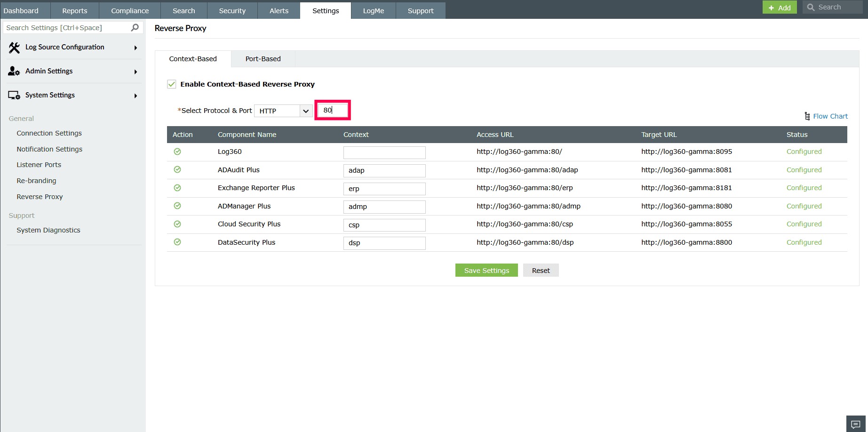Viewport: 868px width, 432px height.
Task: Click the action icon for DataSecurity Plus
Action: pyautogui.click(x=177, y=242)
